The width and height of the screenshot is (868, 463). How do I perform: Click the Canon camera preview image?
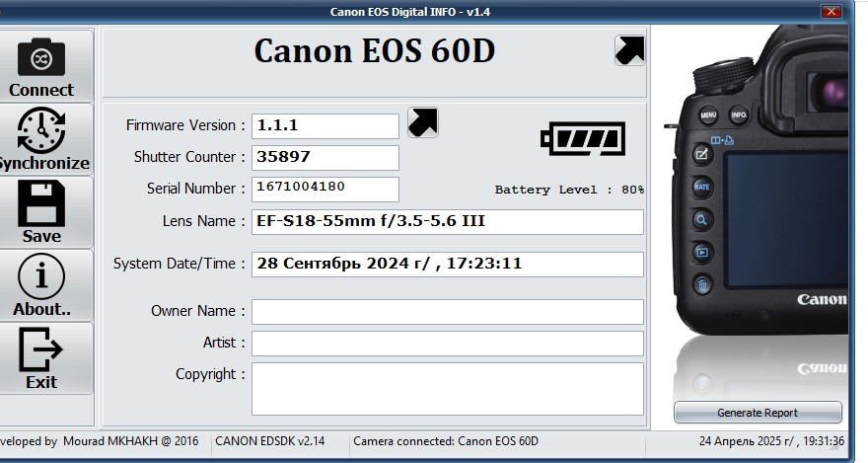coord(759,207)
